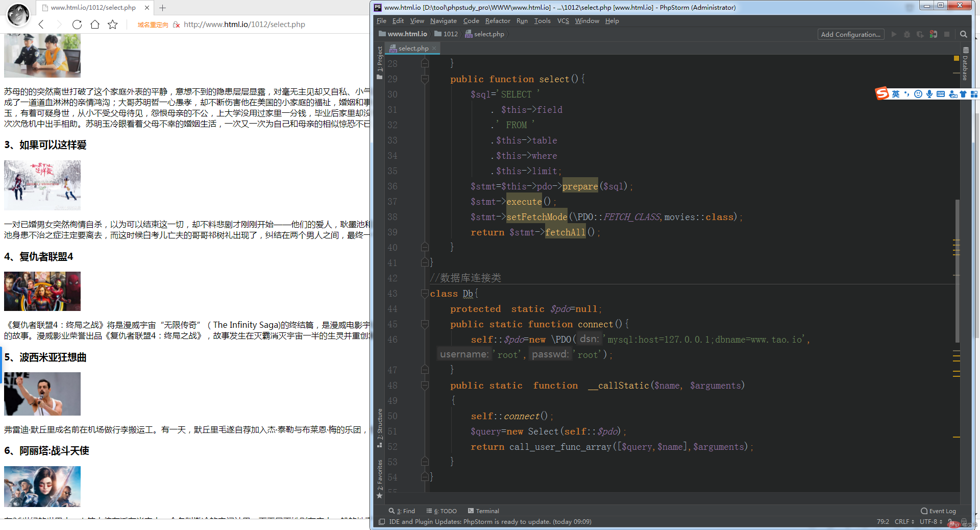Screen dimensions: 980x530
Task: Open the Event Log
Action: (x=938, y=511)
